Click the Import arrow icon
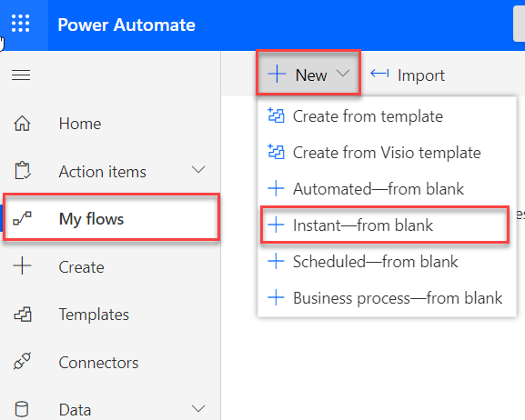Screen dimensions: 525x420 click(379, 73)
